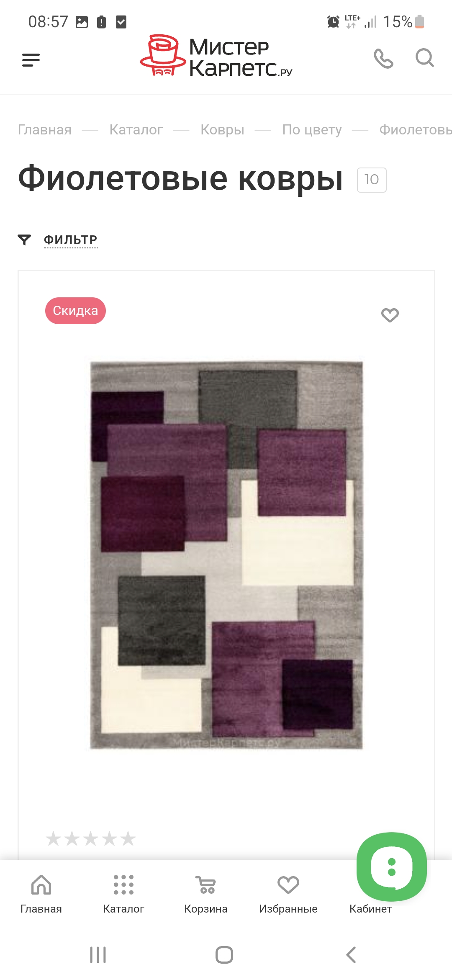Open the ФИЛЬТР filter panel
The height and width of the screenshot is (980, 452).
71,240
